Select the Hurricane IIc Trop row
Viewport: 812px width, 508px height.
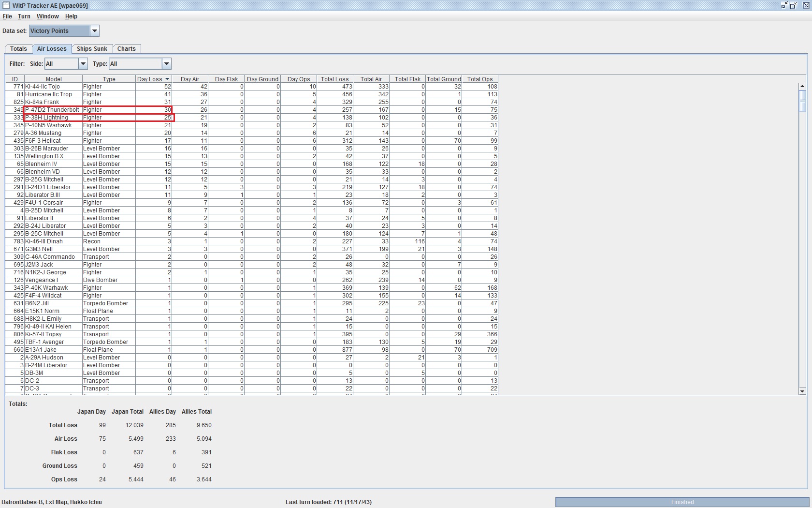(x=251, y=94)
